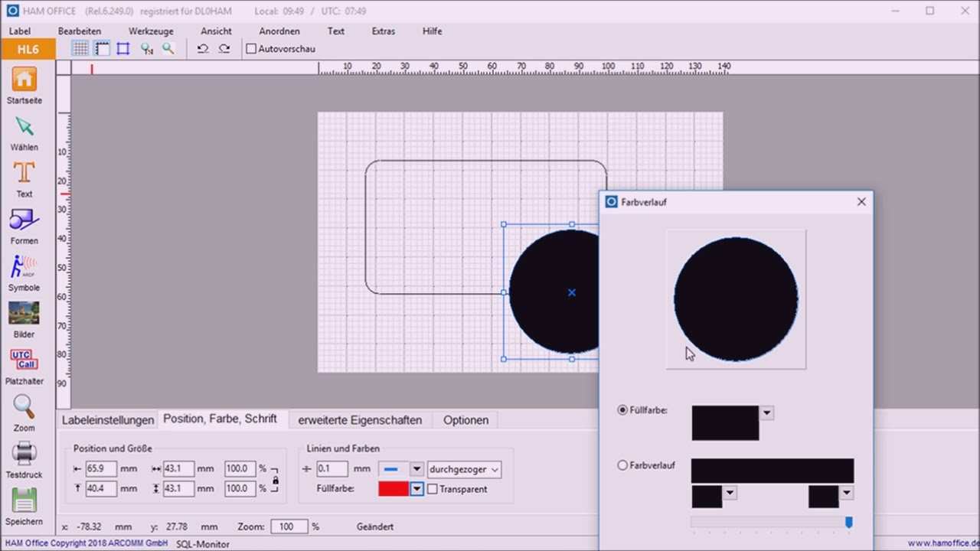The width and height of the screenshot is (980, 551).
Task: Open Füllfarbe dropdown in Farbverlauf dialog
Action: pyautogui.click(x=766, y=413)
